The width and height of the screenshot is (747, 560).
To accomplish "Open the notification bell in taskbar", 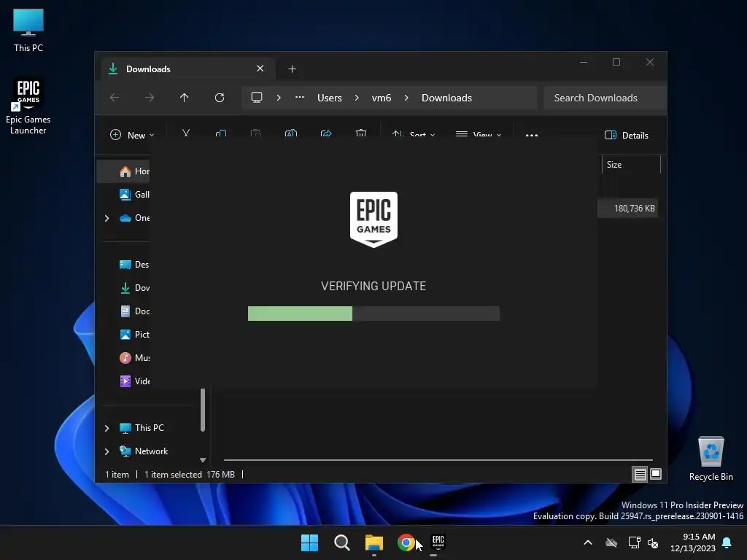I will coord(727,542).
